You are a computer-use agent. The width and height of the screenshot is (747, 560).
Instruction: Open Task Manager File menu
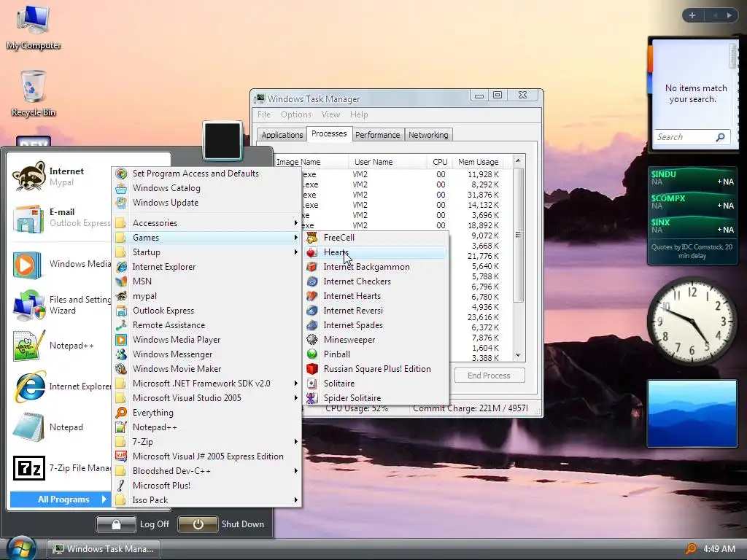click(263, 114)
